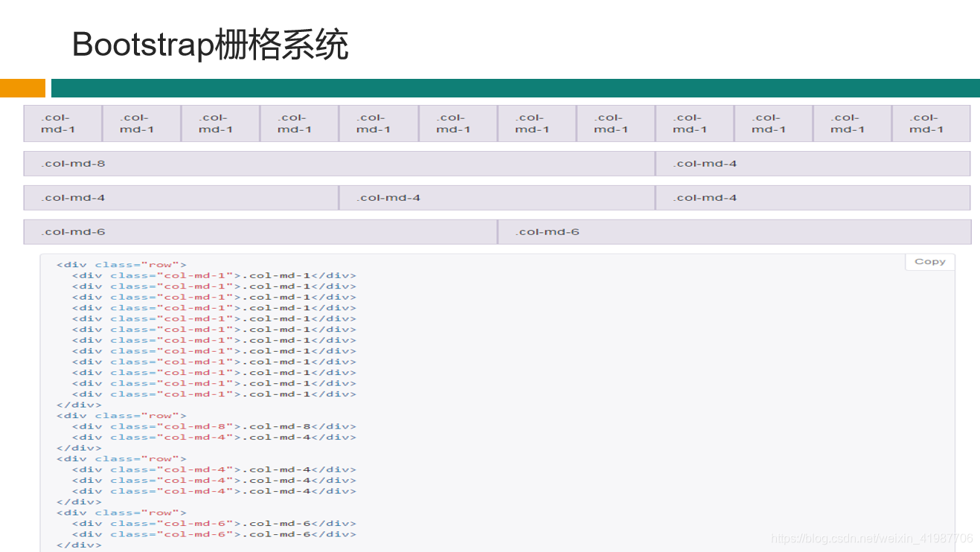This screenshot has height=552, width=980.
Task: Click the code line containing class="col-md-8"
Action: coord(214,426)
